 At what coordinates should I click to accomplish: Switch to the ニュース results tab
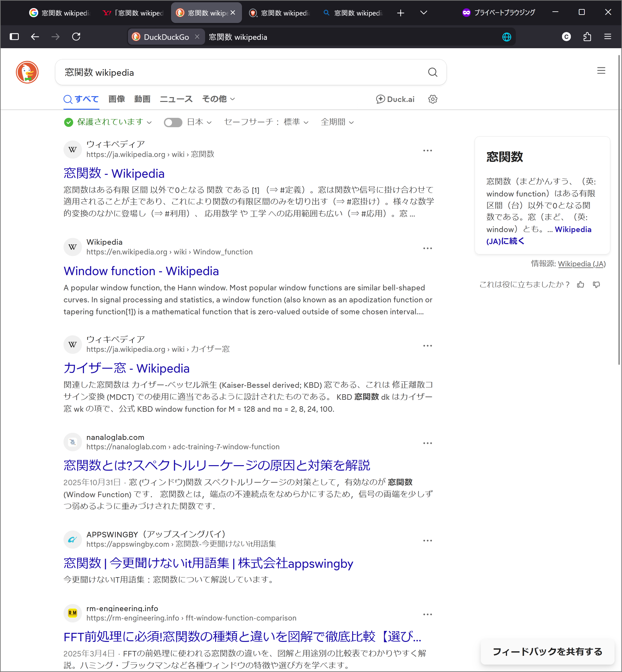tap(176, 99)
